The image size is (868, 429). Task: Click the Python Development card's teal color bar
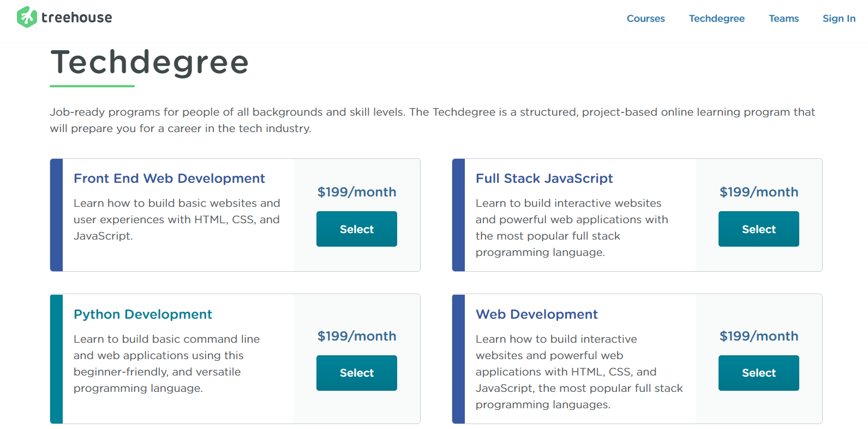(57, 359)
